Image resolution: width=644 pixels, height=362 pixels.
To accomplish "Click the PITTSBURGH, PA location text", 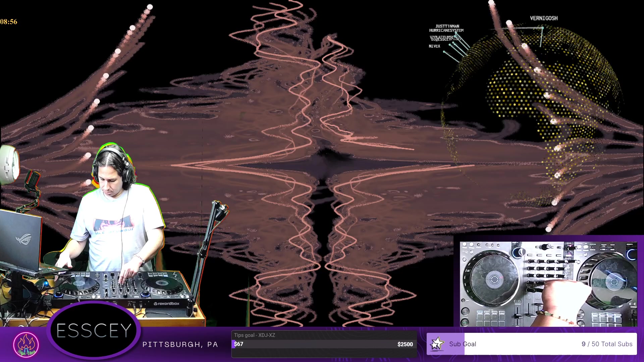I will click(180, 345).
